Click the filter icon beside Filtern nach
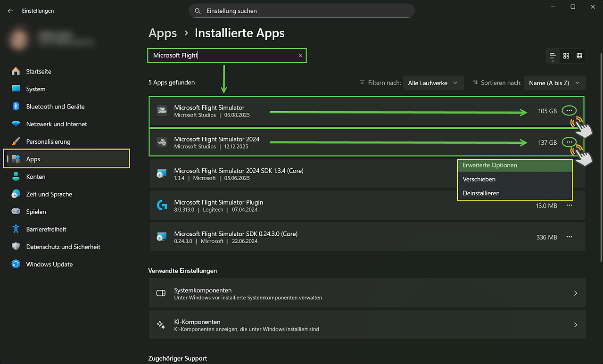Image resolution: width=603 pixels, height=364 pixels. click(x=363, y=82)
